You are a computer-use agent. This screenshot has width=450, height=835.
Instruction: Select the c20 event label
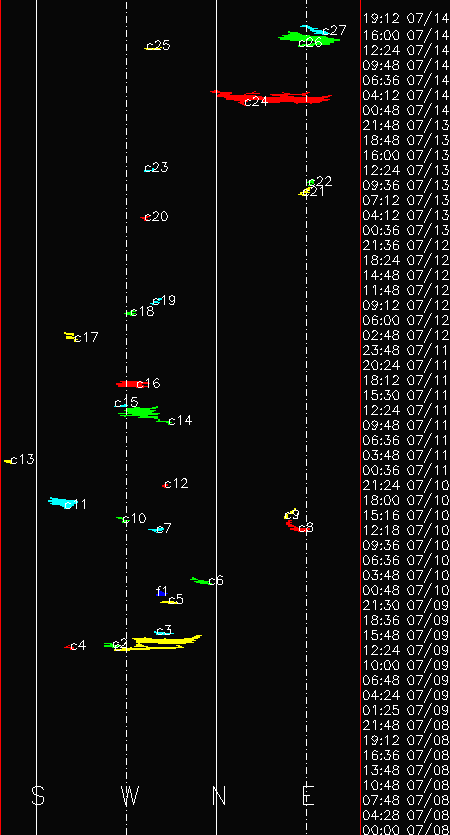coord(157,216)
